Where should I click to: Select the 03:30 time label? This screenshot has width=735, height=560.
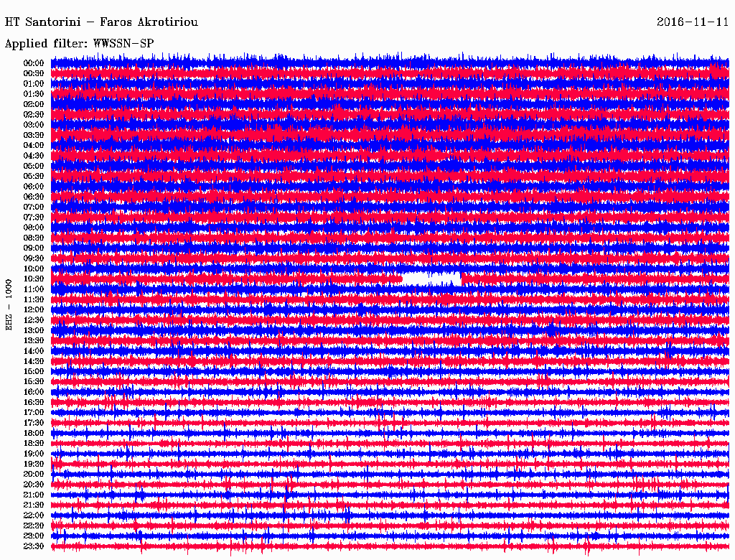click(x=34, y=135)
